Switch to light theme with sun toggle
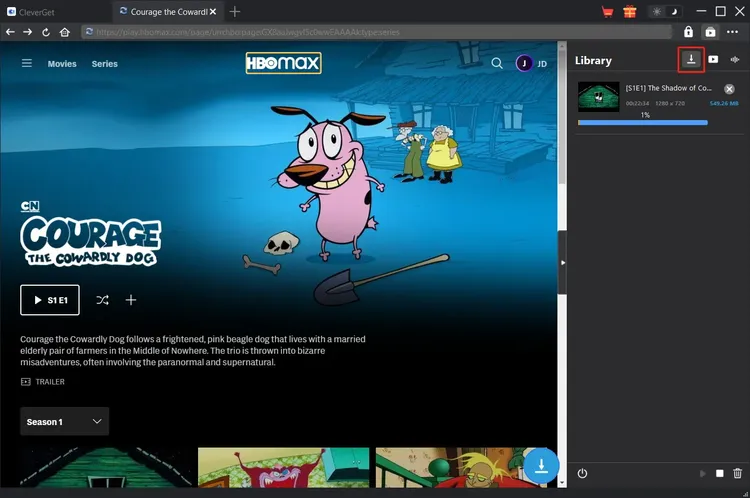 [657, 12]
